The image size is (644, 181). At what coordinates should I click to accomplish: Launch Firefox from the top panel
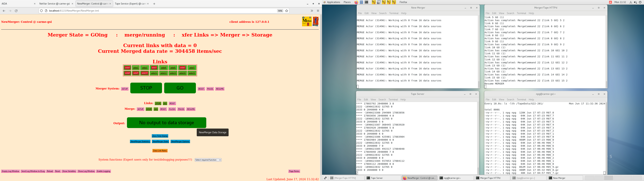(356, 2)
